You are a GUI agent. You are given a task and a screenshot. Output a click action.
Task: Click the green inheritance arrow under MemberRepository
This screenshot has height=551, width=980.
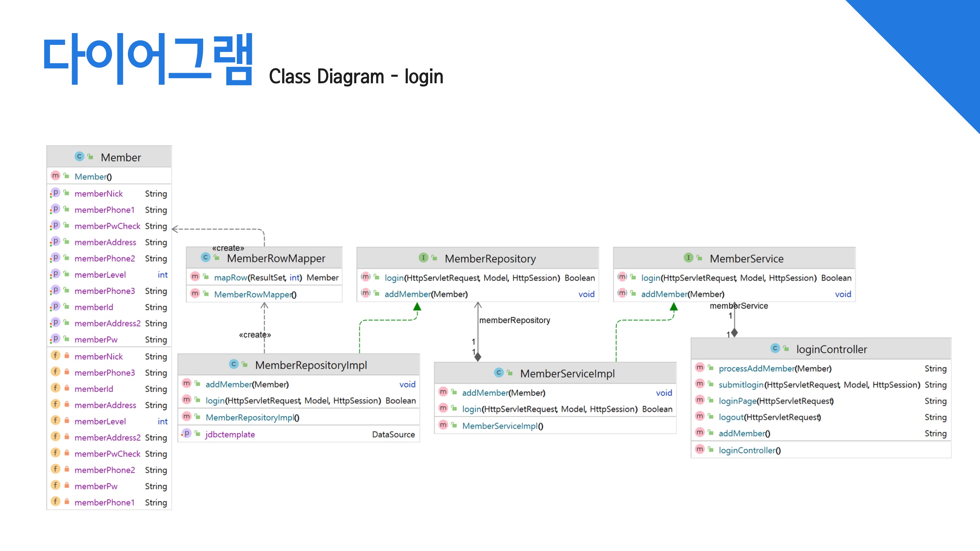pos(417,306)
